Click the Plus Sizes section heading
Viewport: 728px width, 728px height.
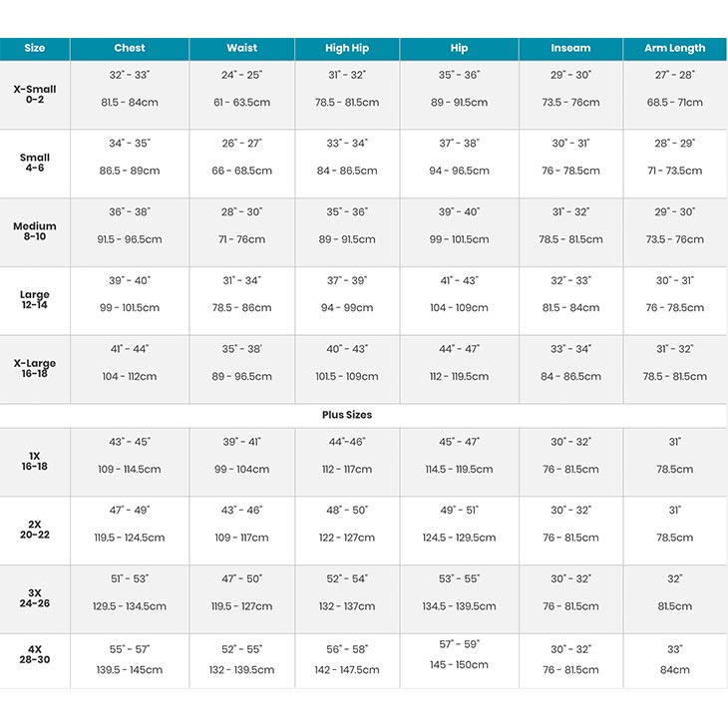[x=347, y=415]
